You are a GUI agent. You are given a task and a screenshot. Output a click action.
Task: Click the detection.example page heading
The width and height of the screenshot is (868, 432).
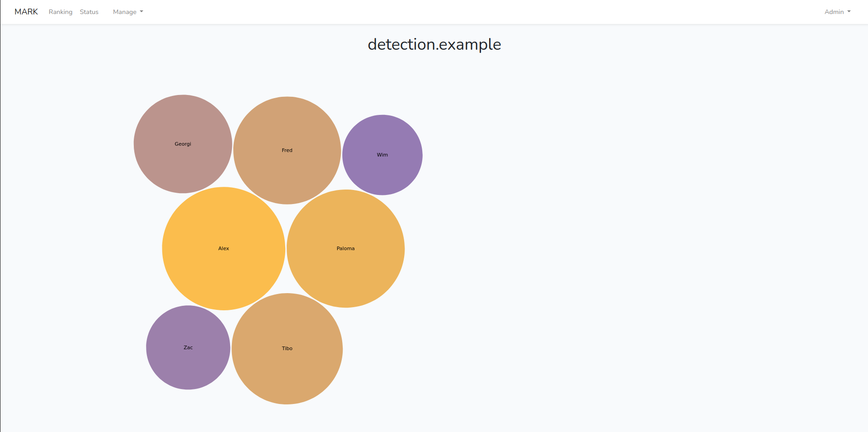(x=434, y=44)
